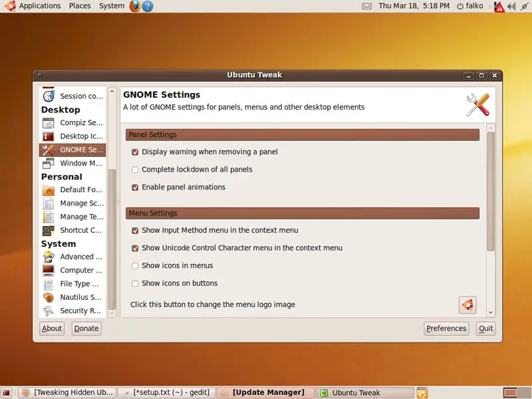Click the About button
The width and height of the screenshot is (532, 399).
(52, 329)
